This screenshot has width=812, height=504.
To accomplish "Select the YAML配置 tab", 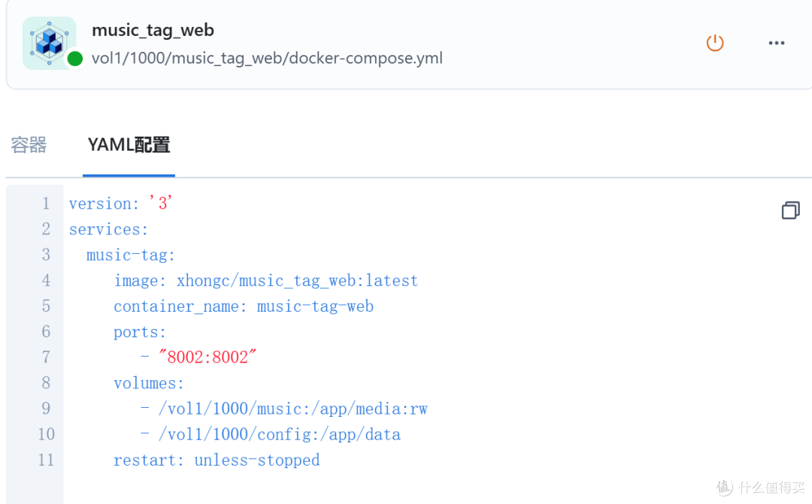I will (x=129, y=145).
